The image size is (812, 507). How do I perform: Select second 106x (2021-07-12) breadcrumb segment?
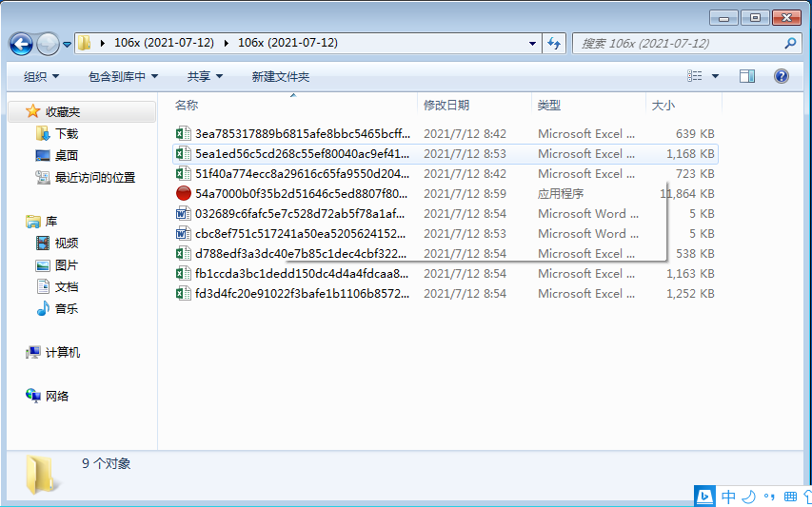click(x=287, y=43)
